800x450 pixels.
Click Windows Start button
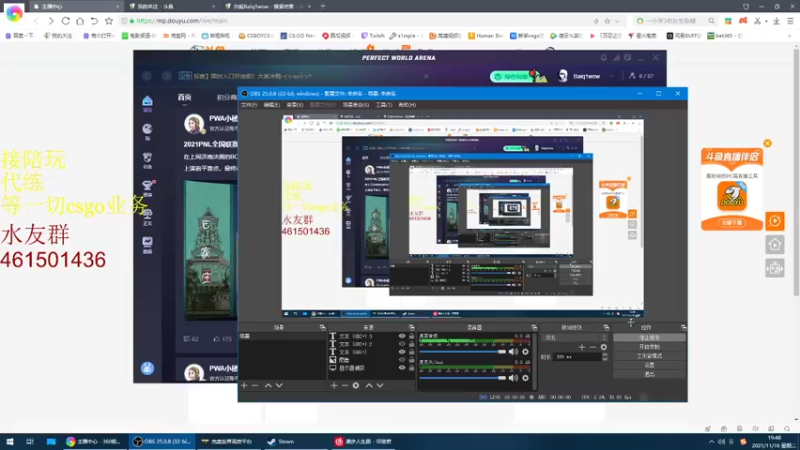tap(10, 441)
